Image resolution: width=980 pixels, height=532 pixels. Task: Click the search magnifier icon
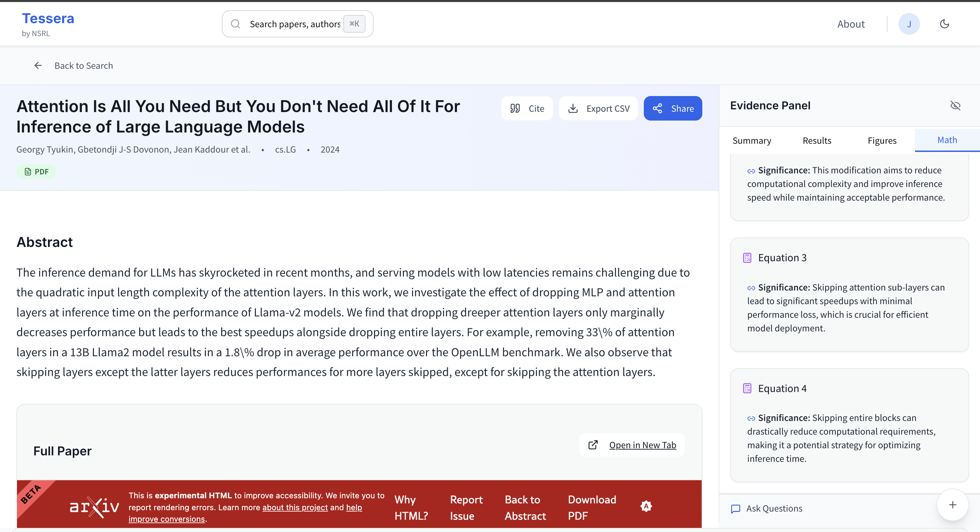[235, 24]
